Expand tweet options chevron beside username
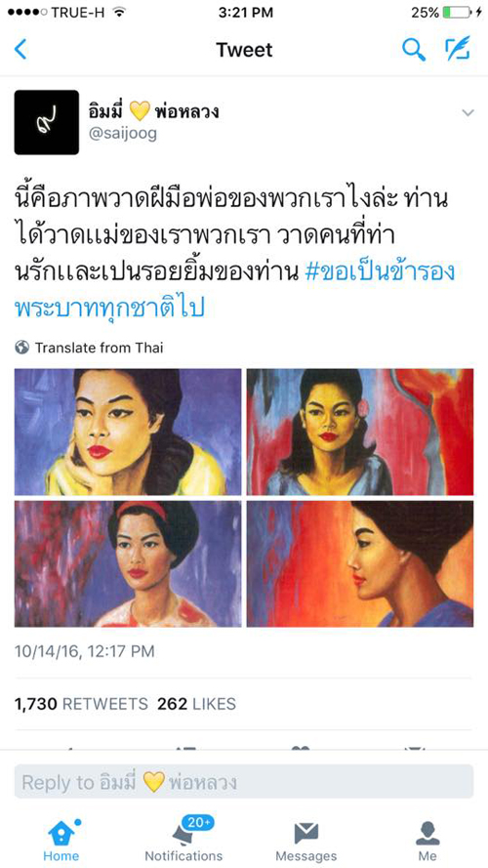This screenshot has width=488, height=868. pyautogui.click(x=468, y=113)
